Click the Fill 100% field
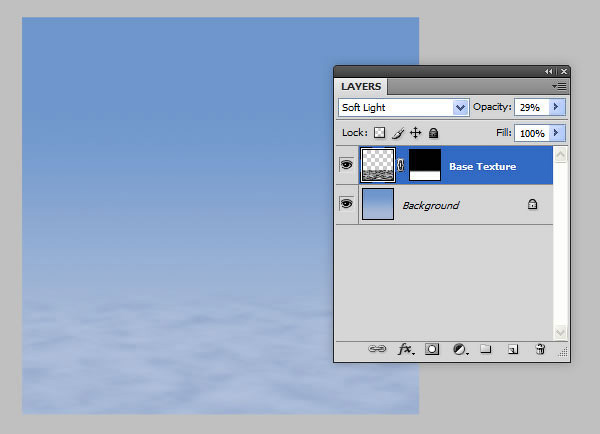 [532, 133]
